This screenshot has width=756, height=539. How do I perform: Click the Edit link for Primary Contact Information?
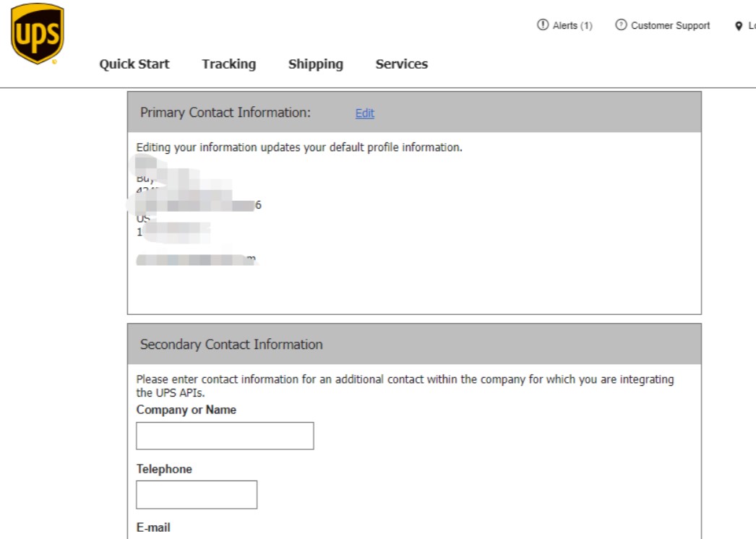pos(364,113)
